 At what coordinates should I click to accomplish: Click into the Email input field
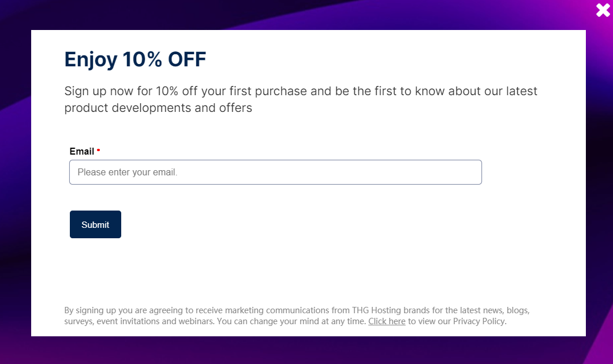pyautogui.click(x=275, y=172)
